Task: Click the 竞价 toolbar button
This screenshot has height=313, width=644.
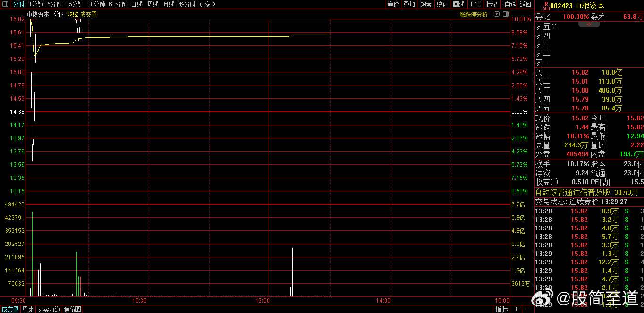Action: pos(393,4)
